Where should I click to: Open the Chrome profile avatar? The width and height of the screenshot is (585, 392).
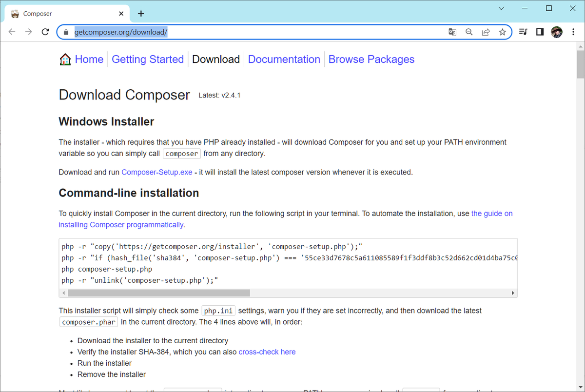point(556,32)
